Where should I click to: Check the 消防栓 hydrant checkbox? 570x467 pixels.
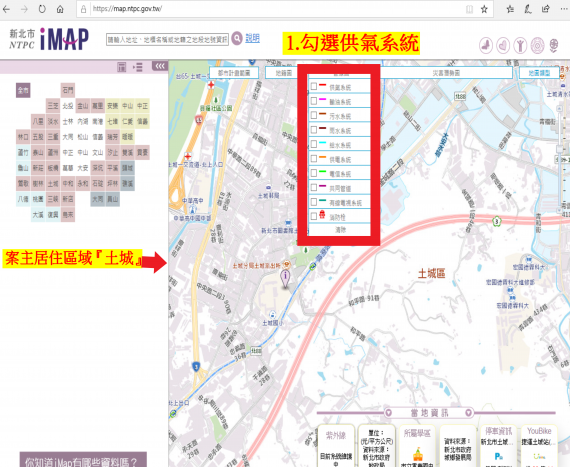coord(314,216)
